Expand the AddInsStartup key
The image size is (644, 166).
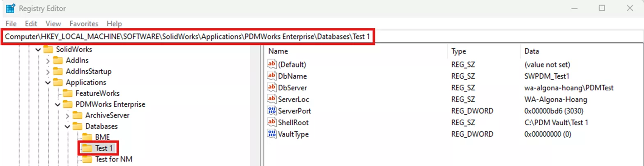(x=48, y=71)
